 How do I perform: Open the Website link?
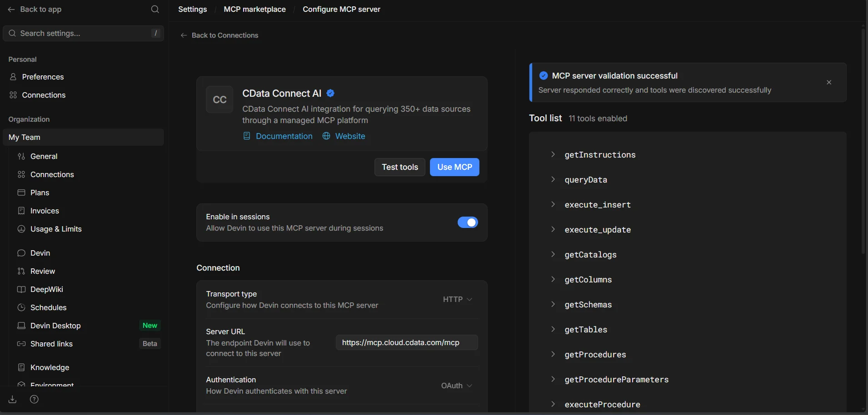(350, 136)
